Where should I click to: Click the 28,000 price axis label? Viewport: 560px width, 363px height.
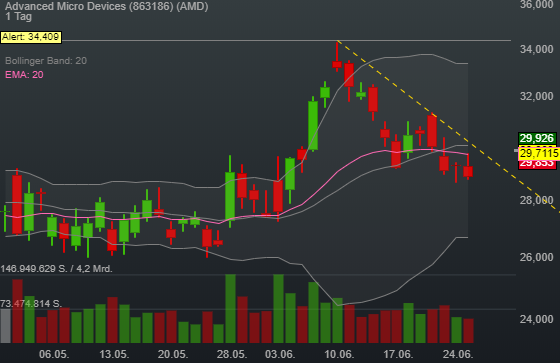(536, 200)
